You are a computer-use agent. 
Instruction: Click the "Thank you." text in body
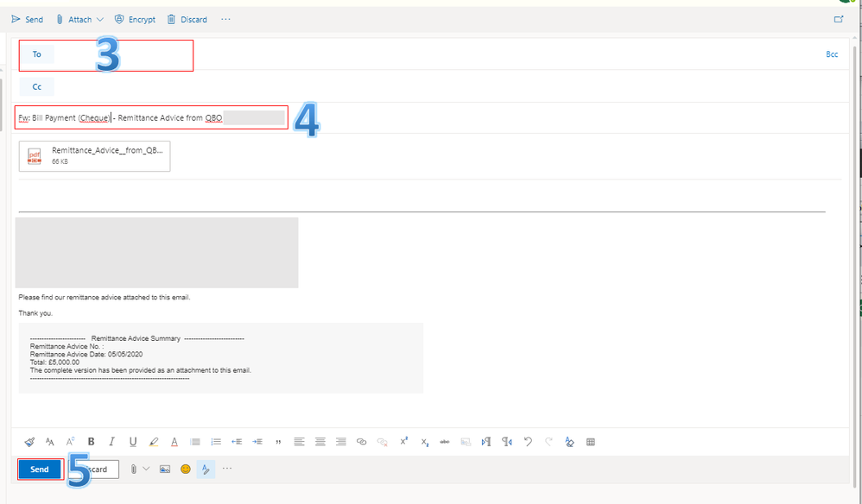pyautogui.click(x=35, y=313)
